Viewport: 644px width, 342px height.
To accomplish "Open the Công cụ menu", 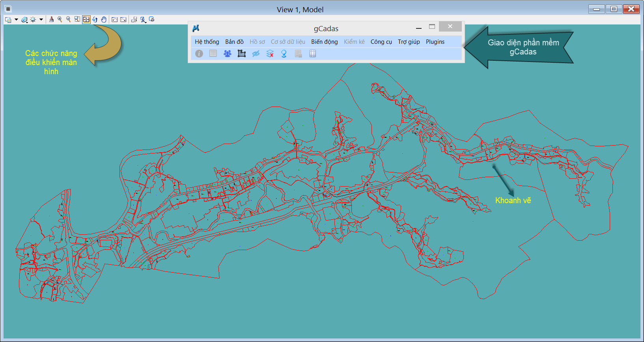I will [381, 42].
